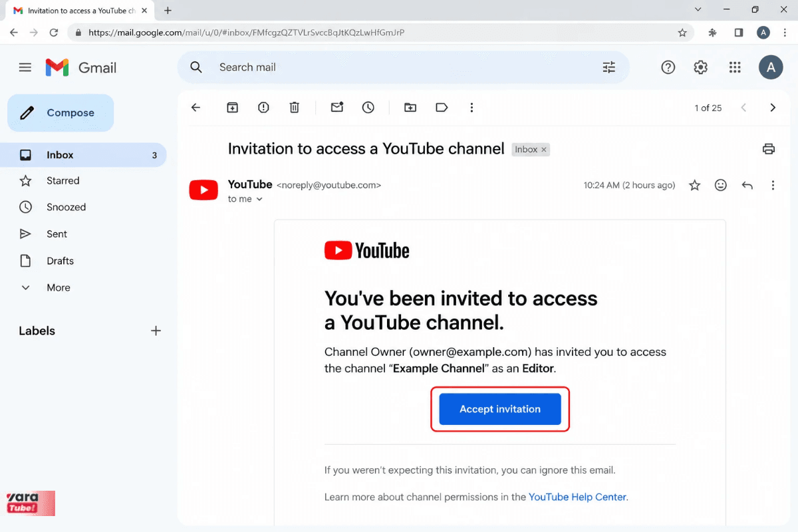This screenshot has height=532, width=798.
Task: Open the Google apps grid icon
Action: click(735, 67)
